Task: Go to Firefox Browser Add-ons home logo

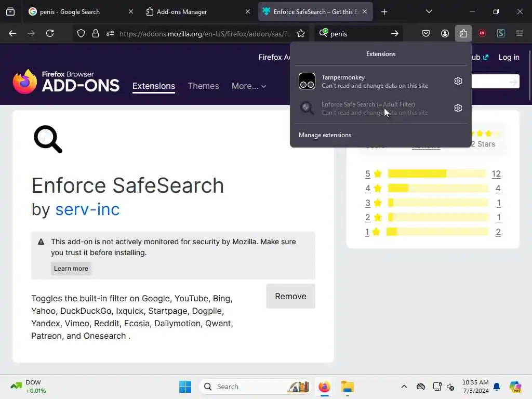Action: [x=66, y=82]
